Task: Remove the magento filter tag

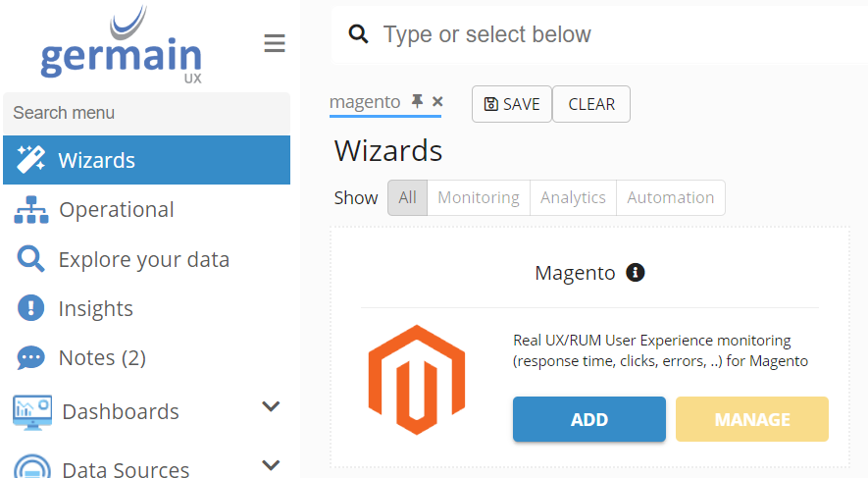Action: coord(437,102)
